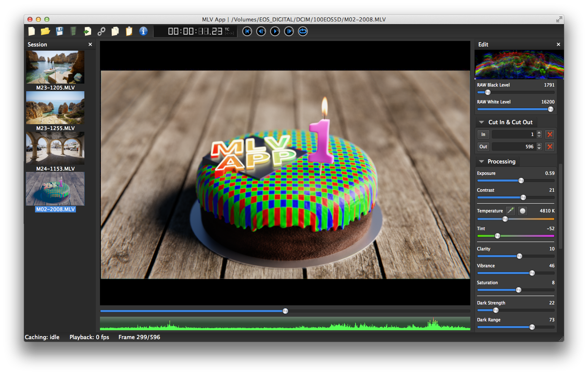Select the M02-2008.MLV cake thumbnail
Image resolution: width=588 pixels, height=375 pixels.
(x=55, y=189)
